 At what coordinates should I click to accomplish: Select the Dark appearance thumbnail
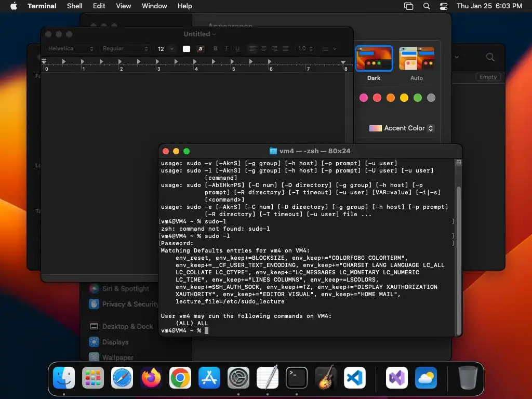pyautogui.click(x=374, y=58)
